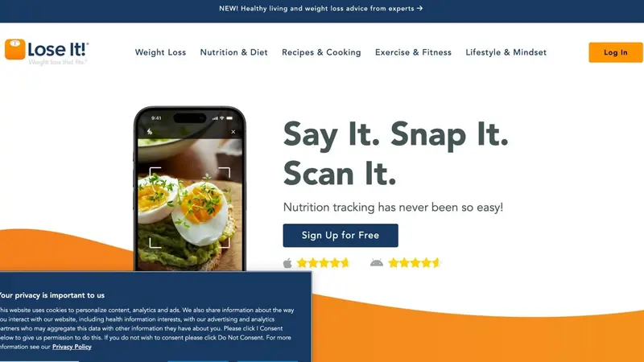
Task: Open the Recipes & Cooking menu
Action: point(321,52)
